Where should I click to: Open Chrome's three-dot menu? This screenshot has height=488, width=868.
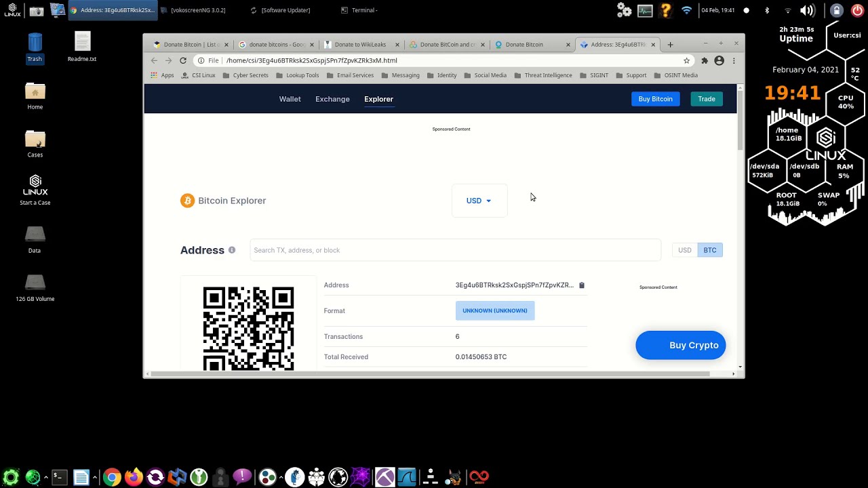[734, 60]
